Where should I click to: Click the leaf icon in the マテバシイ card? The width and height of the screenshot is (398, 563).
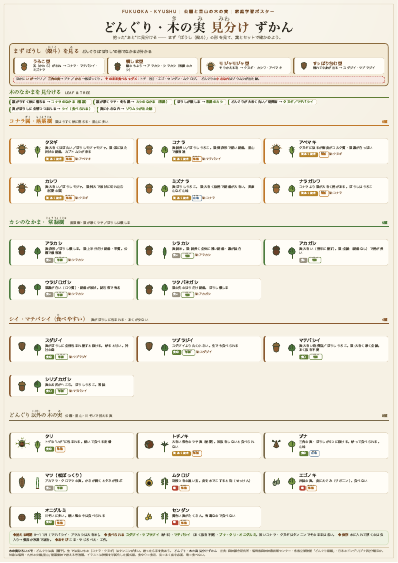[292, 349]
